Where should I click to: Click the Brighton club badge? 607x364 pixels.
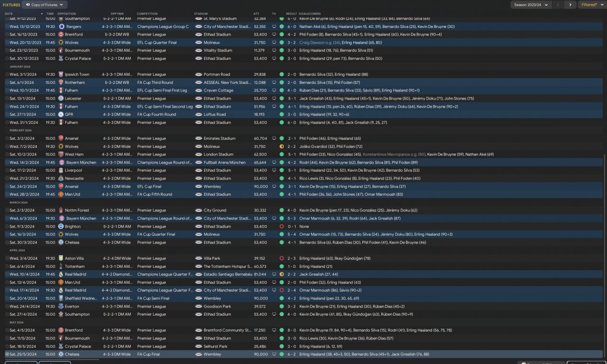tap(61, 227)
